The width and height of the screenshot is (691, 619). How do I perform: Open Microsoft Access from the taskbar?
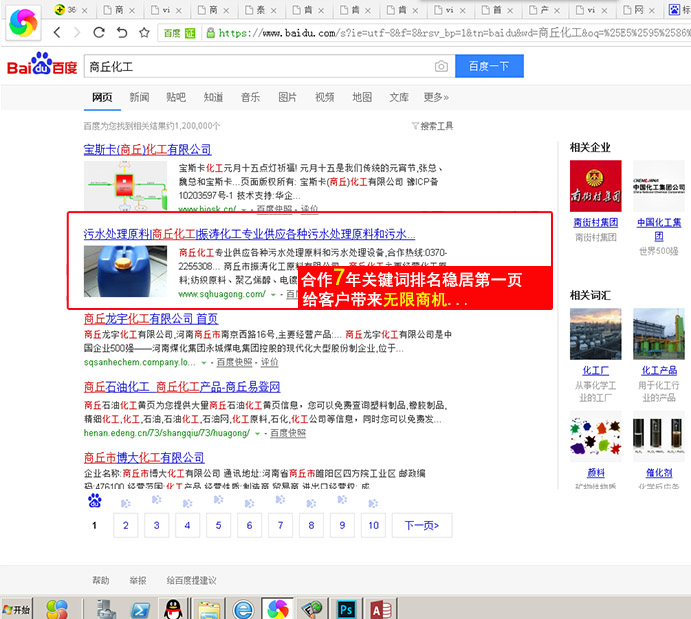[x=381, y=610]
